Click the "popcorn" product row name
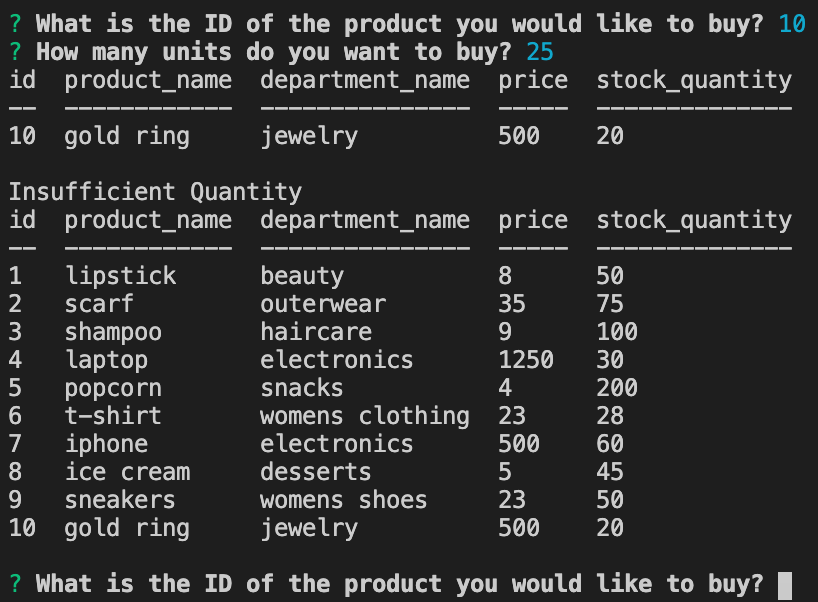 (113, 388)
